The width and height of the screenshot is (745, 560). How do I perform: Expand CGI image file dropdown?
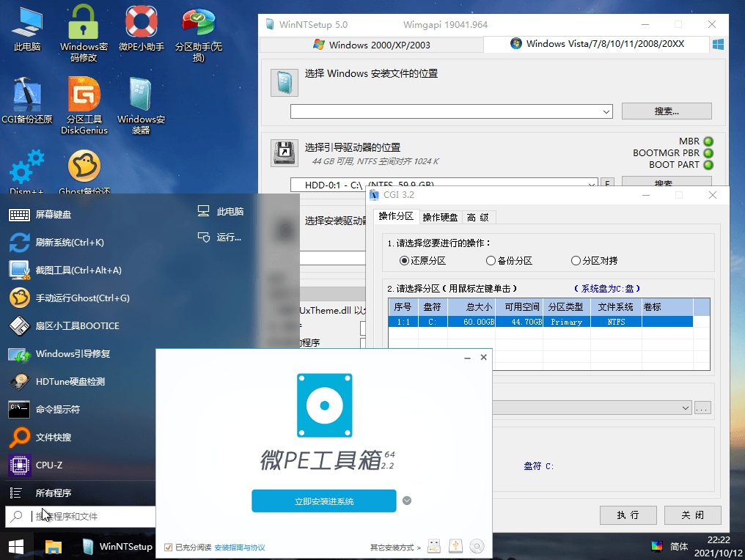point(685,408)
